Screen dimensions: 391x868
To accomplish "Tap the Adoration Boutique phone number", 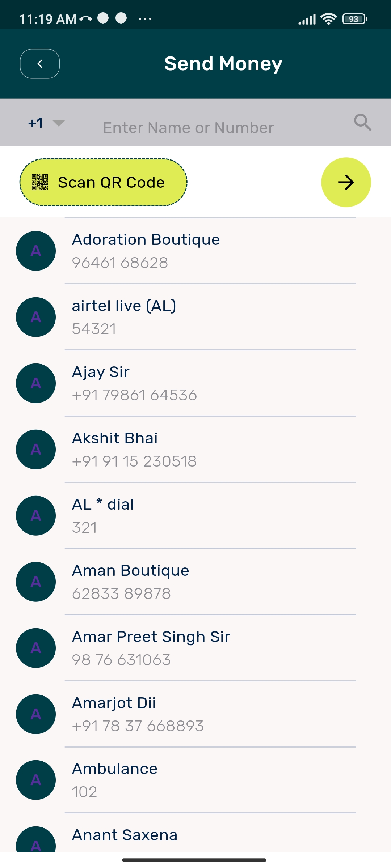I will tap(120, 263).
